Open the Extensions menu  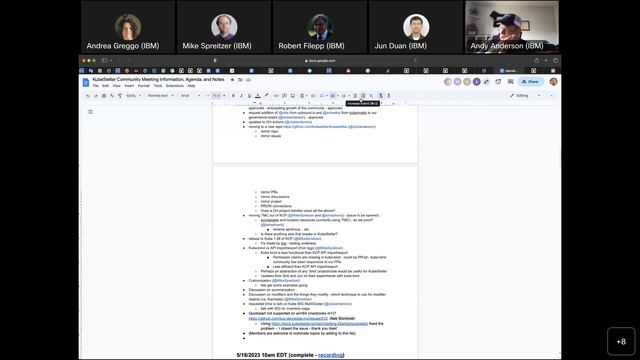coord(175,86)
